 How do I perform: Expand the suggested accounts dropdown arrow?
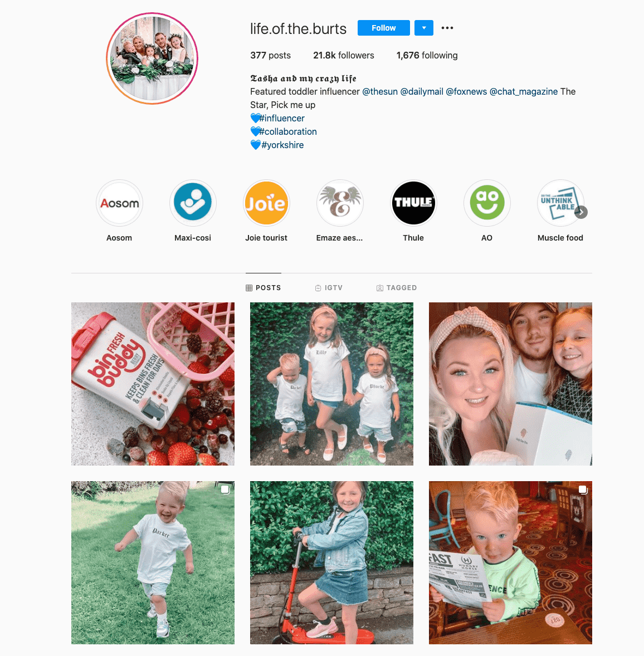pyautogui.click(x=424, y=28)
